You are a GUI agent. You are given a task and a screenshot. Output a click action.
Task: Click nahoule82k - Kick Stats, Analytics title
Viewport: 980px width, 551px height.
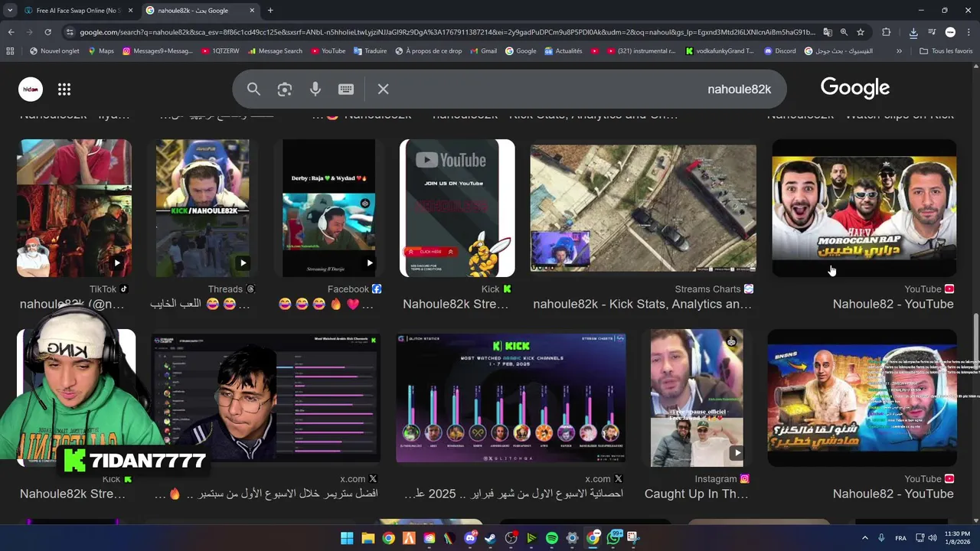pyautogui.click(x=642, y=305)
